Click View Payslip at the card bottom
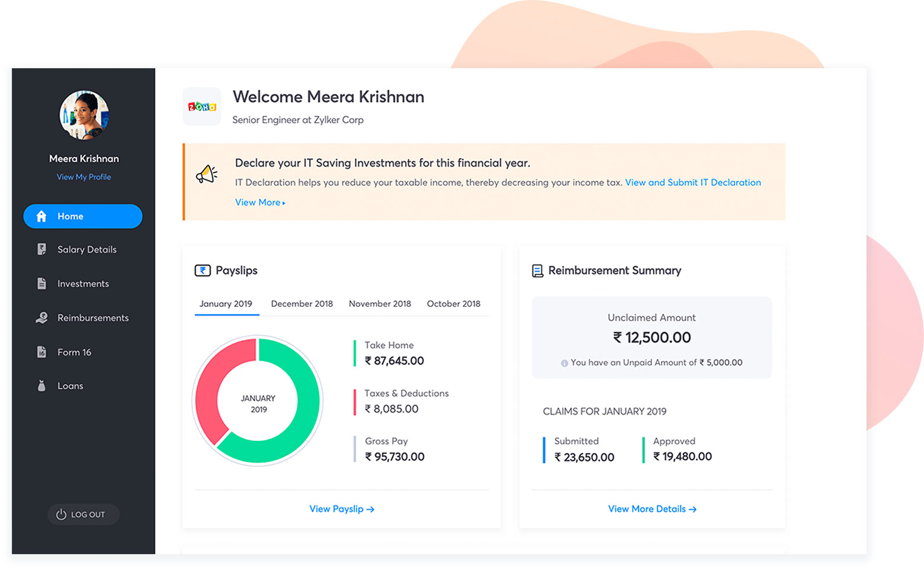The width and height of the screenshot is (924, 569). pos(341,509)
